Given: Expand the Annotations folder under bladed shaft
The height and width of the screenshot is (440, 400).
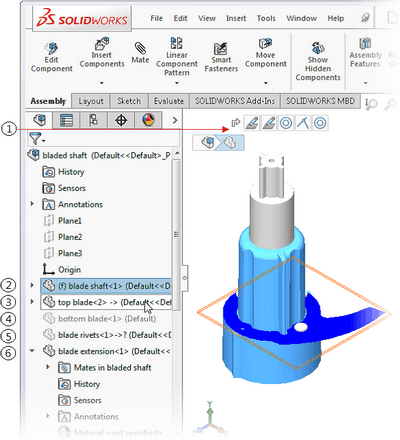Looking at the screenshot, I should click(32, 204).
